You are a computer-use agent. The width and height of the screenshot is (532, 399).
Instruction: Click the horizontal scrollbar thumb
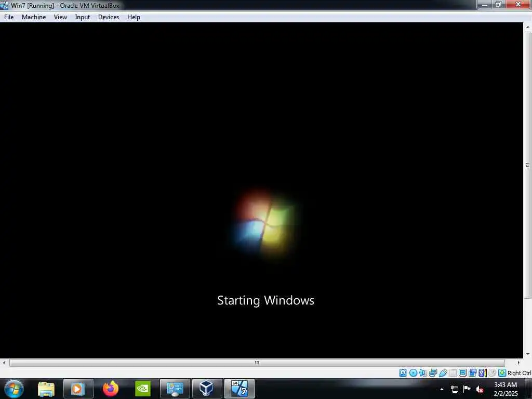[x=257, y=363]
